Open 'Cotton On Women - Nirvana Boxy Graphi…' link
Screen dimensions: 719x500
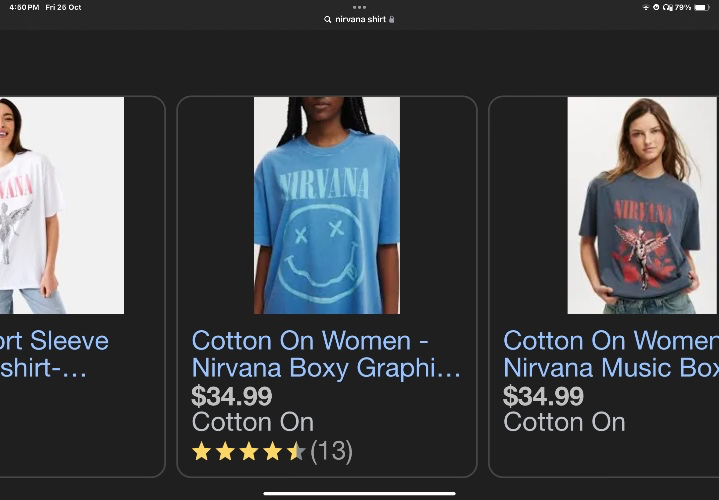coord(326,354)
